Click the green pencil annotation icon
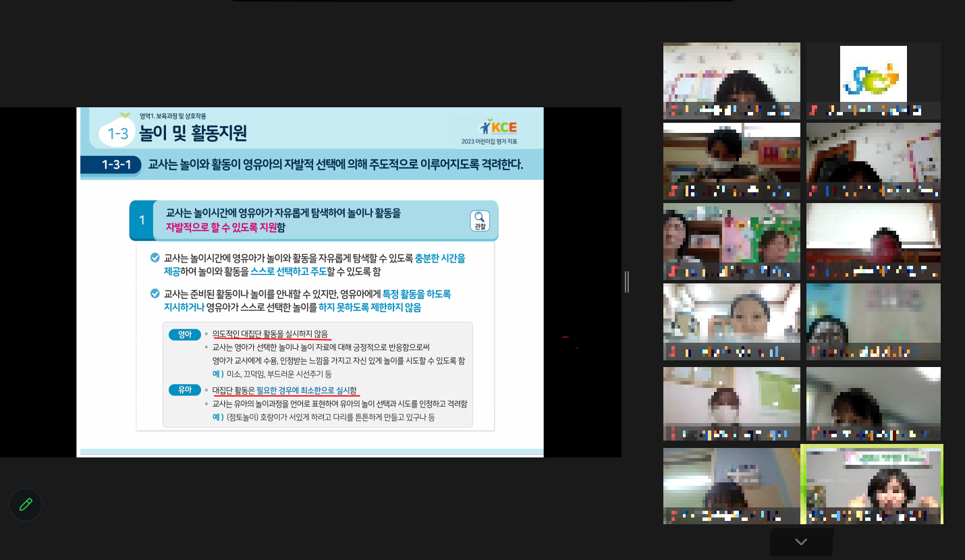965x560 pixels. [x=26, y=505]
